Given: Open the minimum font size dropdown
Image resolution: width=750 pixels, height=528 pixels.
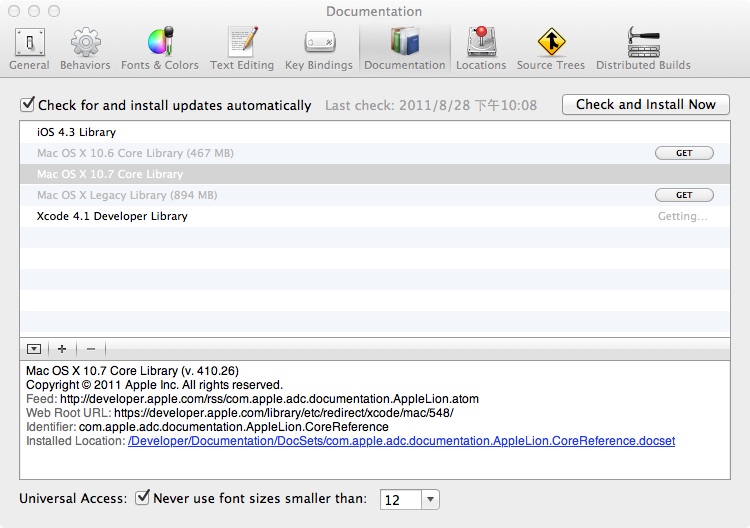Looking at the screenshot, I should 430,499.
